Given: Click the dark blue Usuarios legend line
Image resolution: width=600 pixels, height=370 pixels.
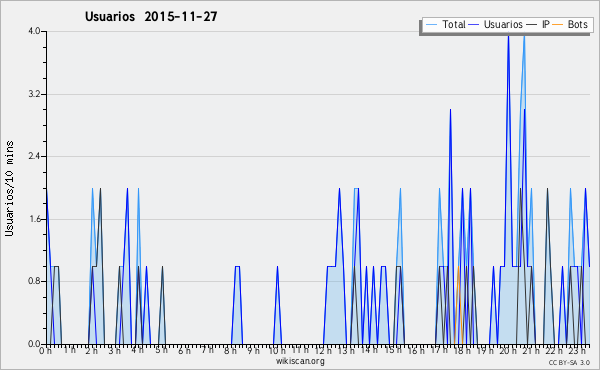Looking at the screenshot, I should pyautogui.click(x=474, y=25).
